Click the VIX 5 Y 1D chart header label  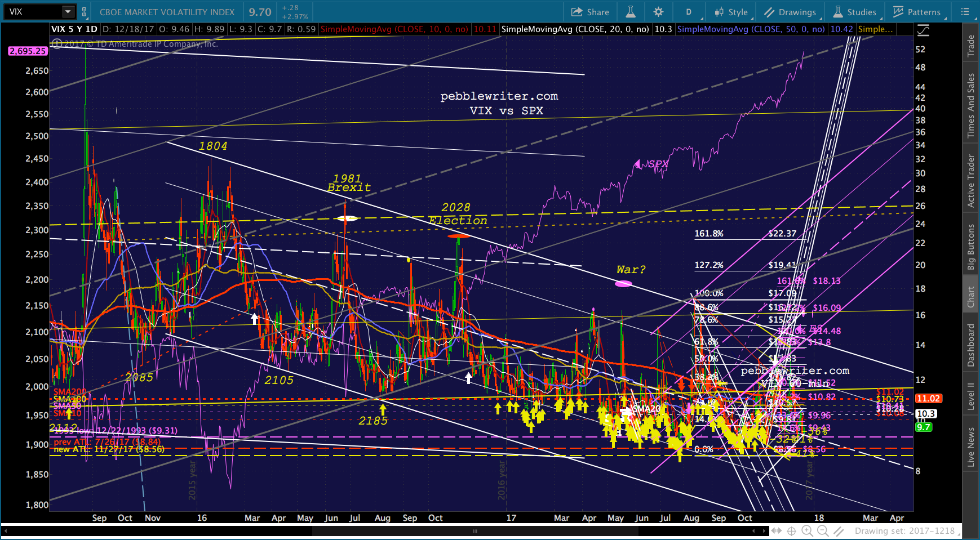(x=74, y=29)
